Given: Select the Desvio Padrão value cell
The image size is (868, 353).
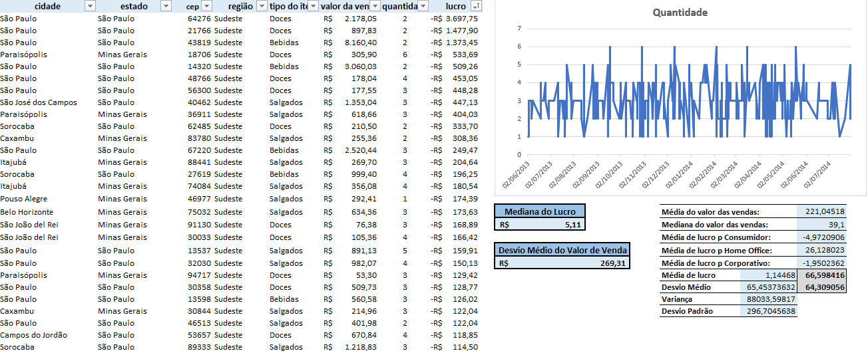Looking at the screenshot, I should point(768,311).
